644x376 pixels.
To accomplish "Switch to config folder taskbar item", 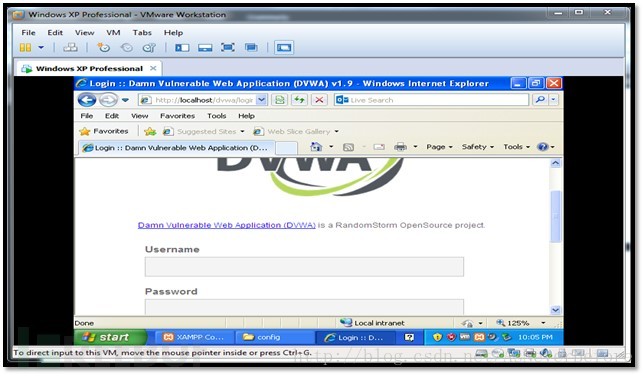I will point(274,337).
